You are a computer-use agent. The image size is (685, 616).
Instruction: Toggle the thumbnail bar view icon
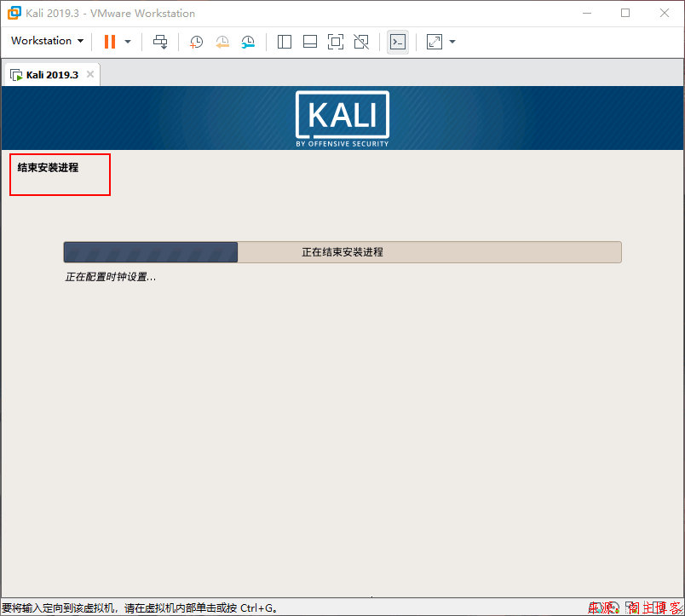click(310, 42)
